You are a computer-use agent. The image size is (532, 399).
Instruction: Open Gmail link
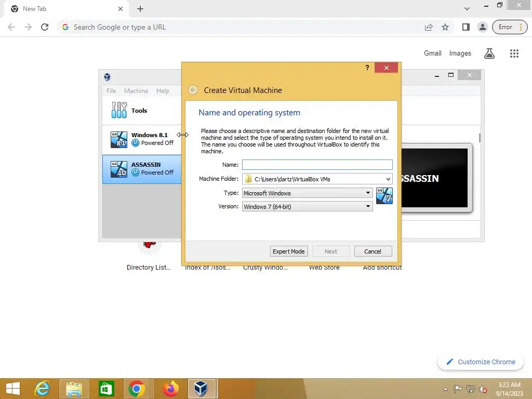[x=432, y=54]
